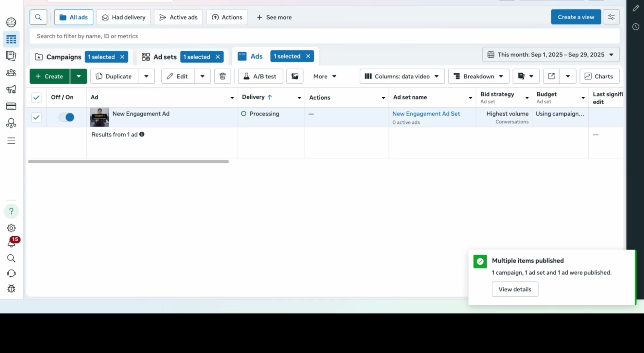Open the Breakdown dropdown
Viewport: 644px width, 353px height.
[479, 76]
